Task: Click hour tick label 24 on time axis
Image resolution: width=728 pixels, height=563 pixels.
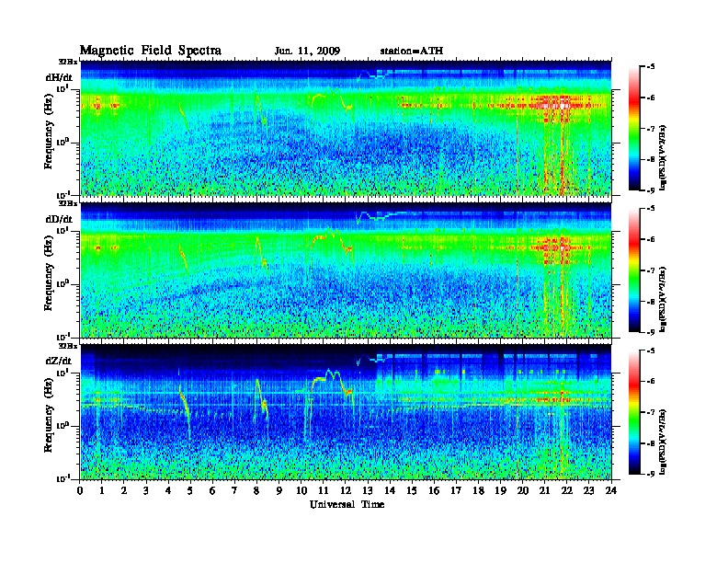Action: [611, 491]
